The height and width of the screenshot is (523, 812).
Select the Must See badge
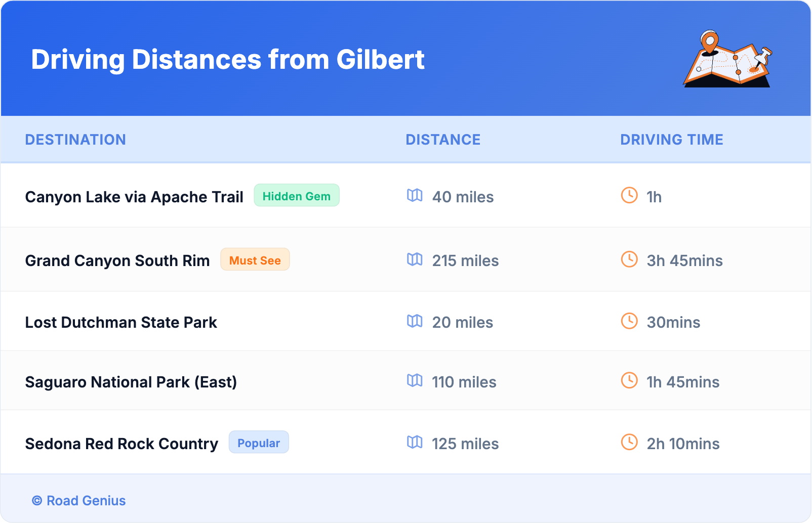pos(255,260)
